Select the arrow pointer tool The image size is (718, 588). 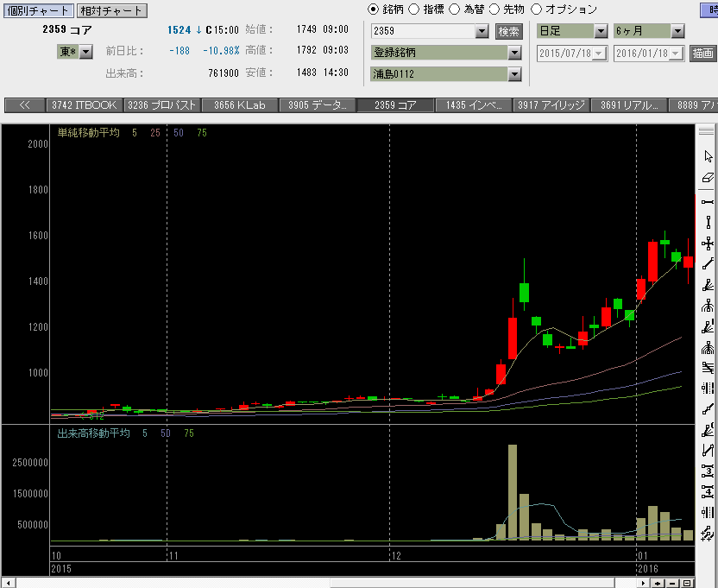pos(708,156)
